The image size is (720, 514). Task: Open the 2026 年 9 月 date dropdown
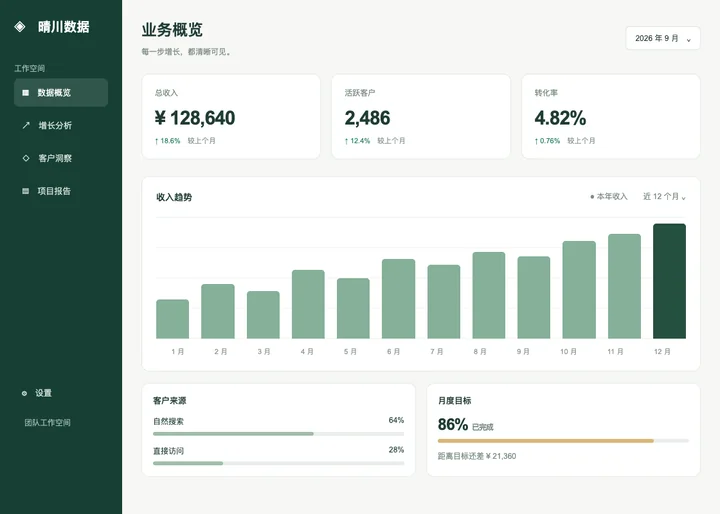point(663,38)
